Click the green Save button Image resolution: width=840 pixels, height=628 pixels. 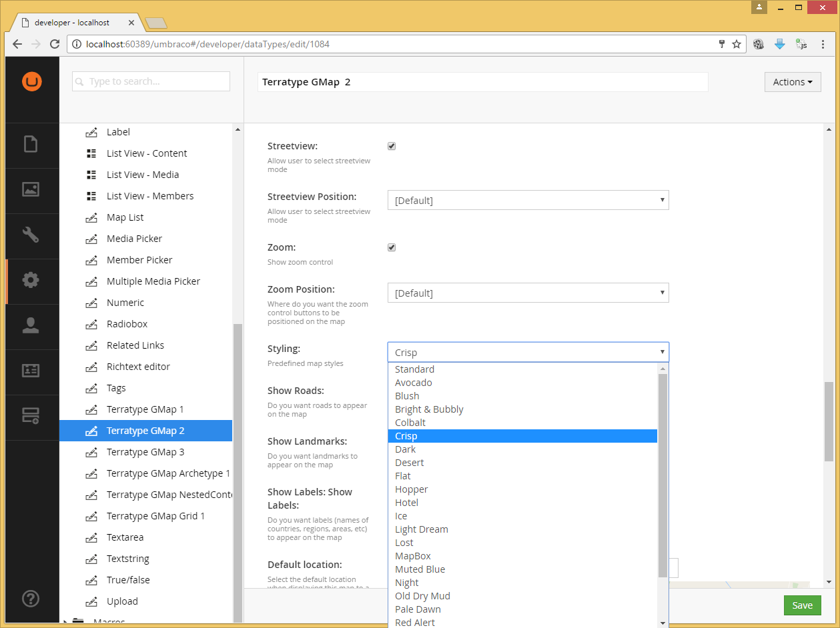coord(802,605)
